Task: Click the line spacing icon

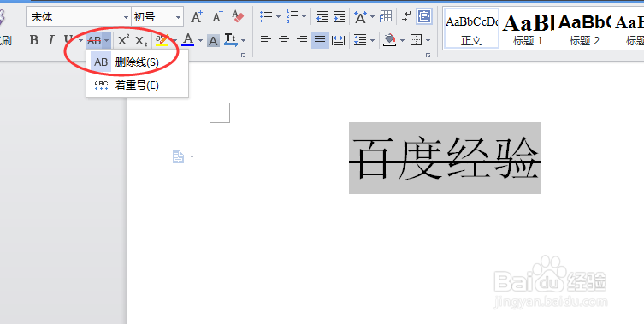Action: click(x=360, y=40)
